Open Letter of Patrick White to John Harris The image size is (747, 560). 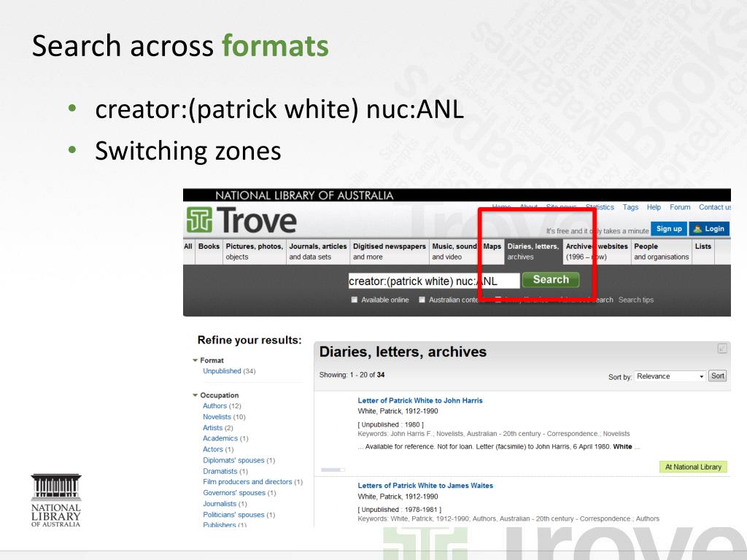point(419,400)
